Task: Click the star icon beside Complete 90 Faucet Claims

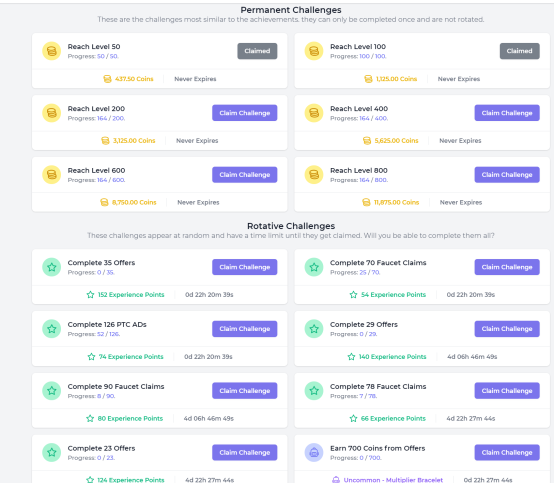Action: (52, 391)
